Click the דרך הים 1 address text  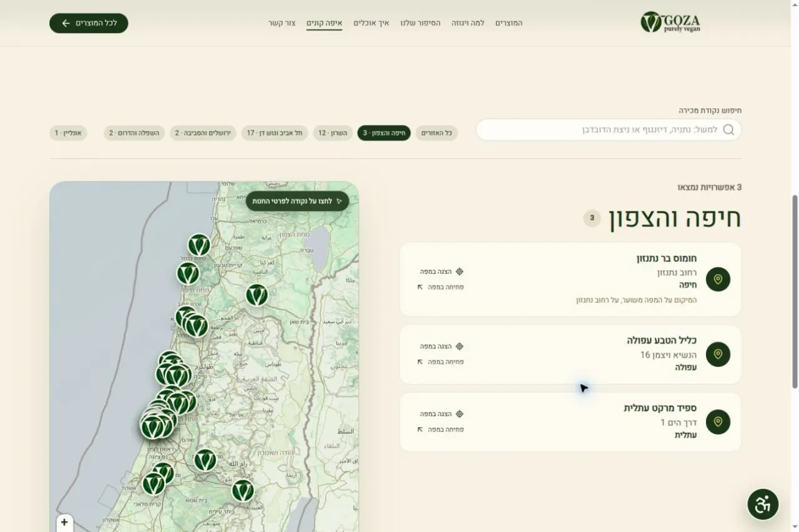click(x=679, y=422)
